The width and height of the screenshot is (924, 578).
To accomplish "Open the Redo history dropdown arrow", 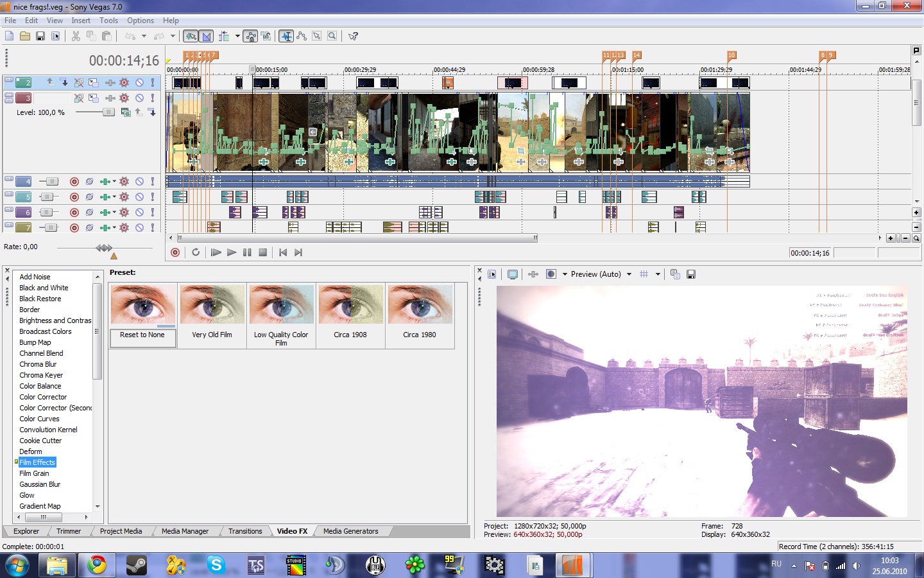I will (x=173, y=36).
